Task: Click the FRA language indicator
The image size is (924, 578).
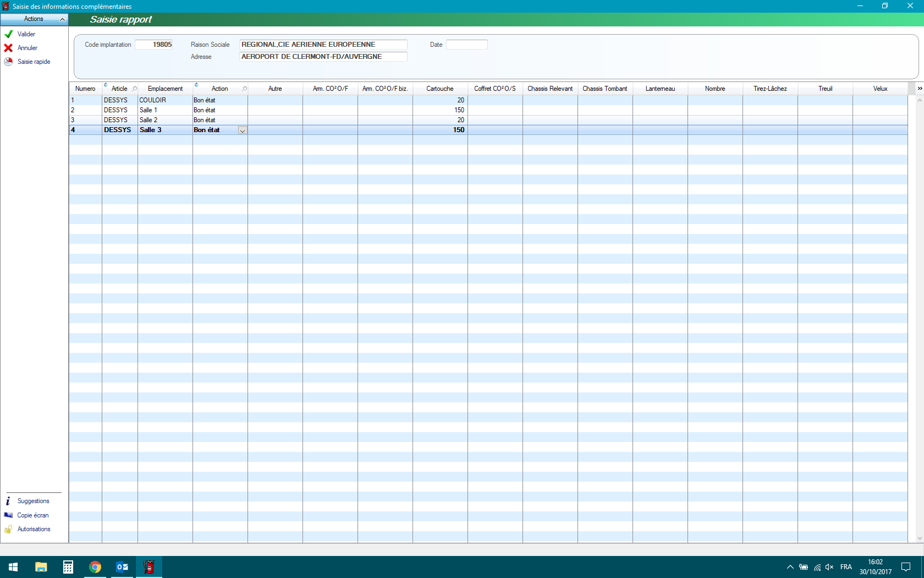Action: [846, 567]
